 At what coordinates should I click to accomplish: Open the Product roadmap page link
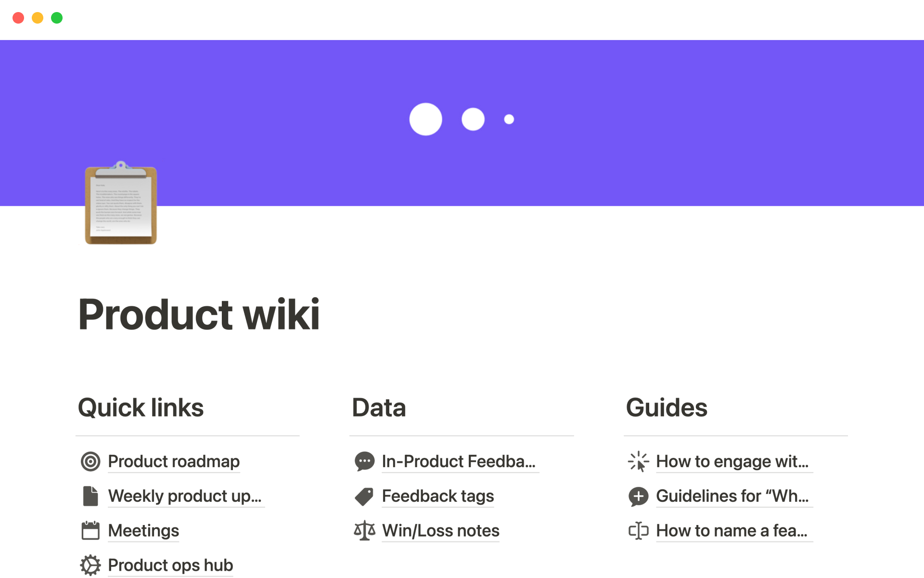pos(174,461)
